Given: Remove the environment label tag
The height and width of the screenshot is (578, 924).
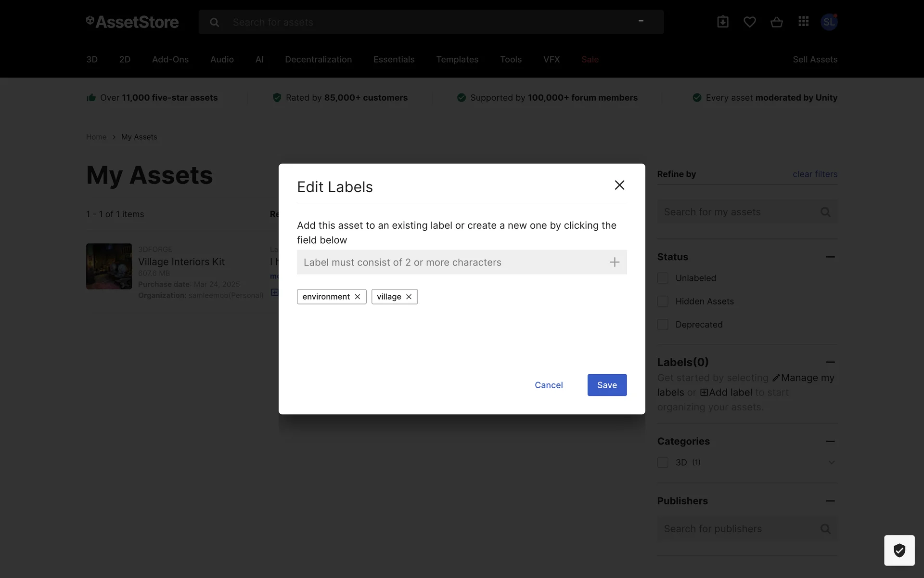Looking at the screenshot, I should [x=358, y=297].
